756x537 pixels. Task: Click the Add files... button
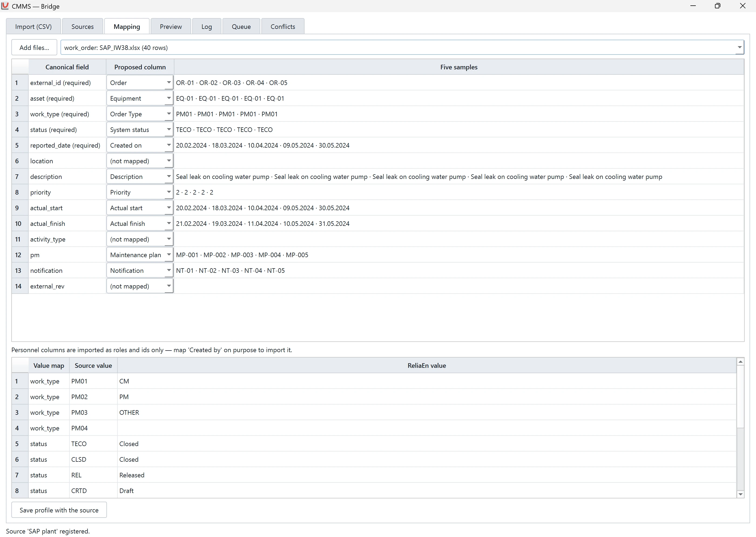pyautogui.click(x=34, y=47)
